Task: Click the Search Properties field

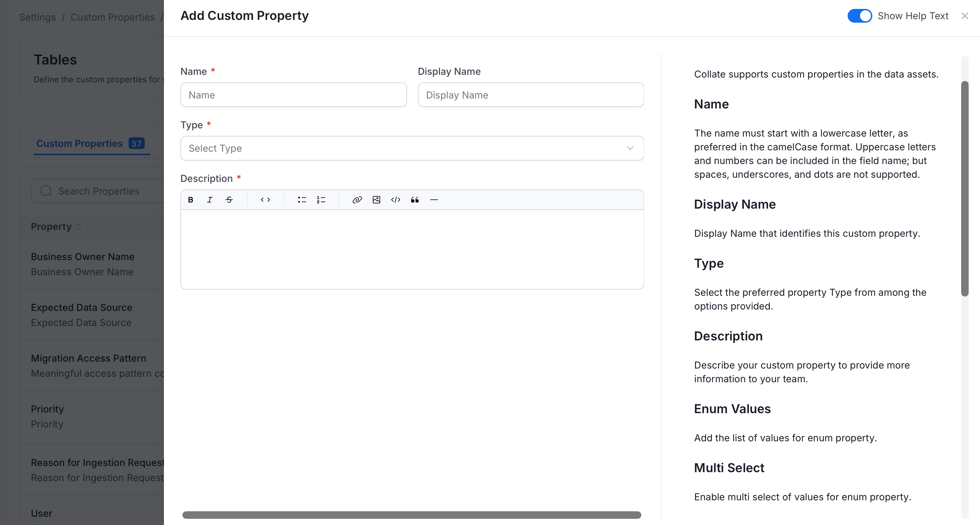Action: point(98,191)
